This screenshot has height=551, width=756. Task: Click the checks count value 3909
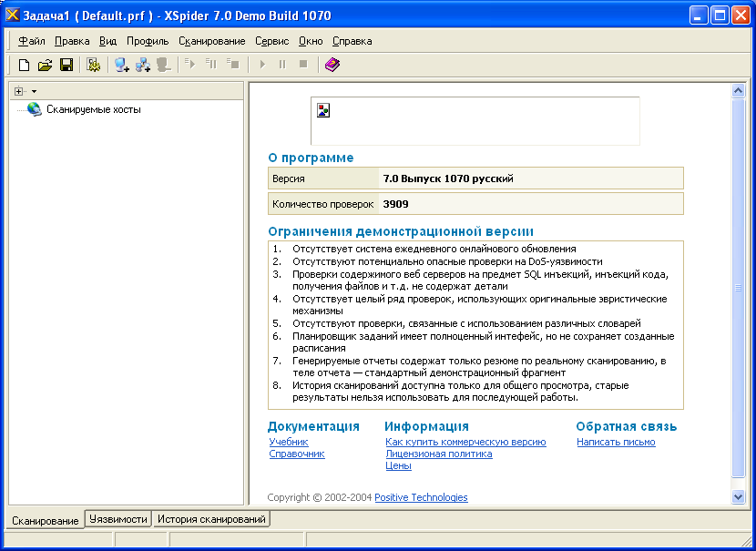pyautogui.click(x=395, y=204)
